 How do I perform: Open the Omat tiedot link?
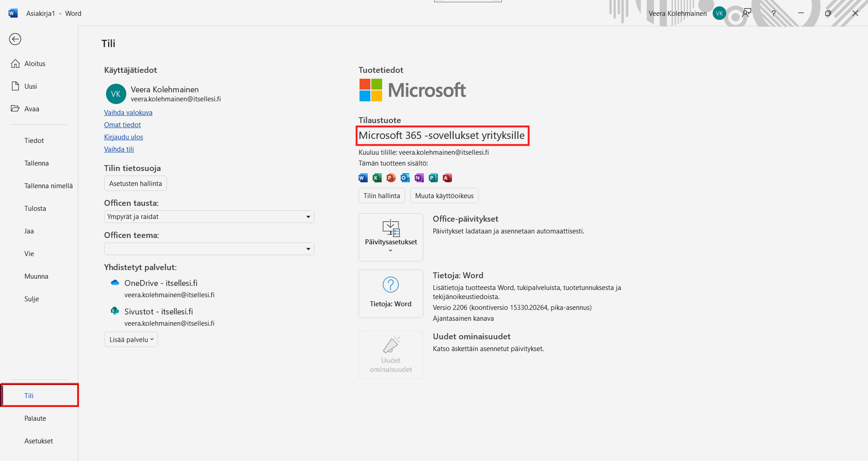122,125
